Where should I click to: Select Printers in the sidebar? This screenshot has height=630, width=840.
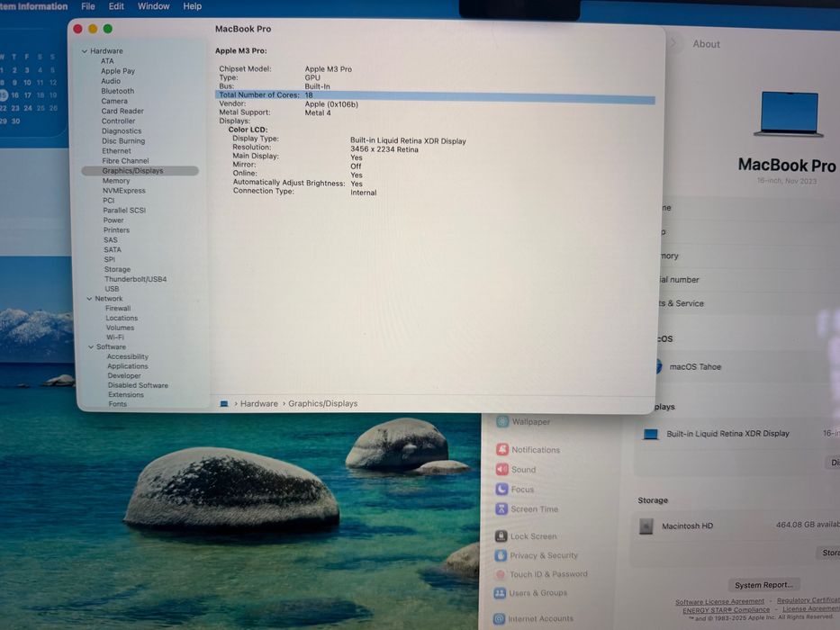(x=116, y=229)
